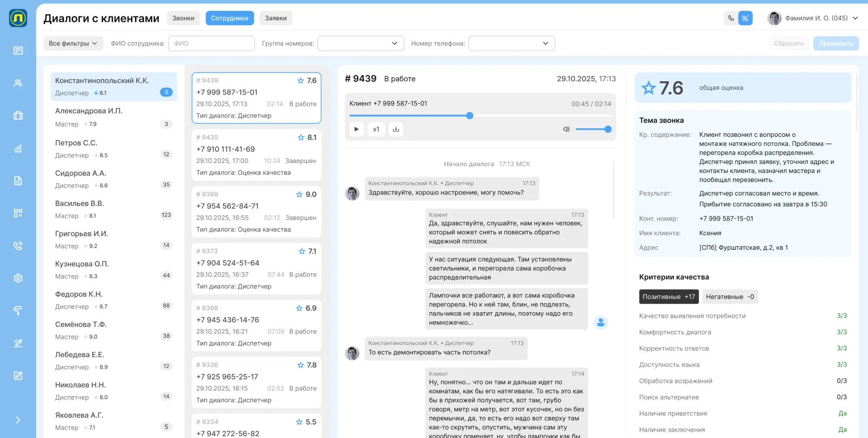Click the ФИО сотрудника input field

click(x=211, y=43)
